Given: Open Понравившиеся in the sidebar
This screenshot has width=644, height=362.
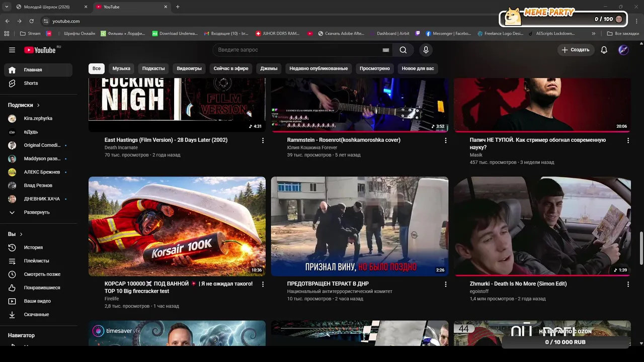Looking at the screenshot, I should [38, 288].
